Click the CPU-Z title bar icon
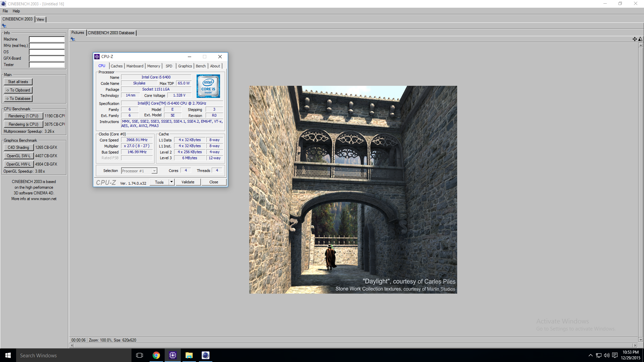This screenshot has width=644, height=362. (97, 57)
